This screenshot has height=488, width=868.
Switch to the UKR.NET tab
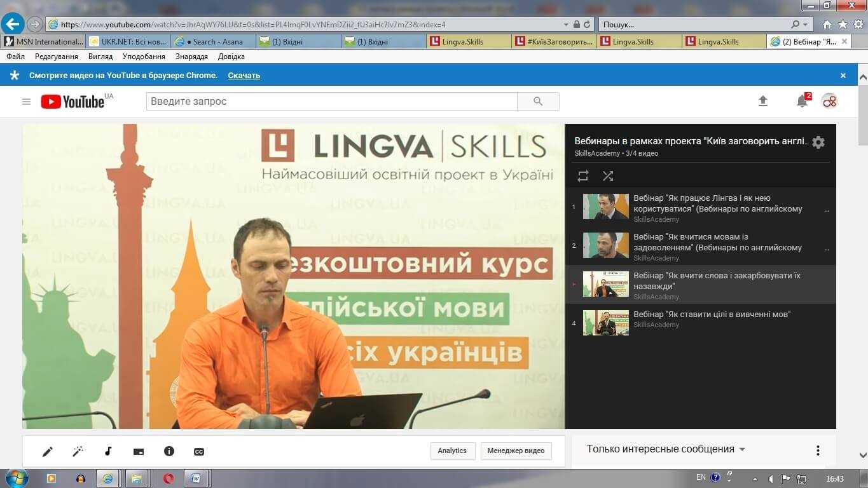[x=128, y=42]
